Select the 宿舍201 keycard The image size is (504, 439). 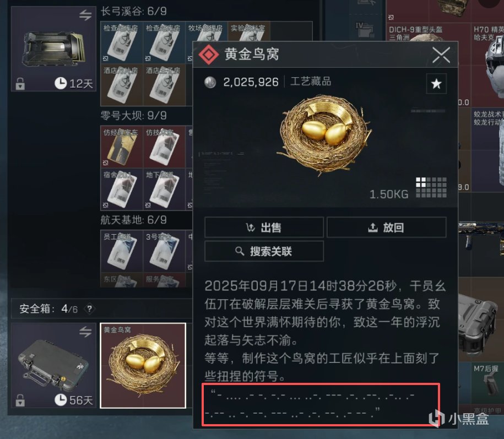[x=122, y=189]
